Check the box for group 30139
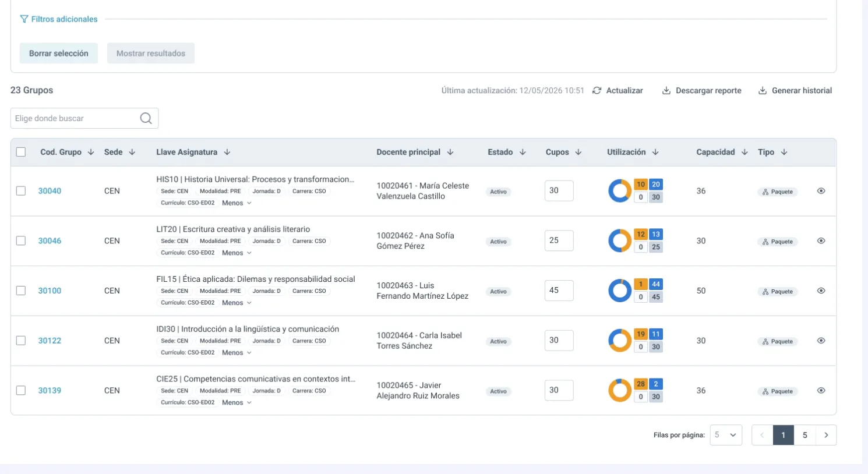The width and height of the screenshot is (868, 474). click(21, 390)
